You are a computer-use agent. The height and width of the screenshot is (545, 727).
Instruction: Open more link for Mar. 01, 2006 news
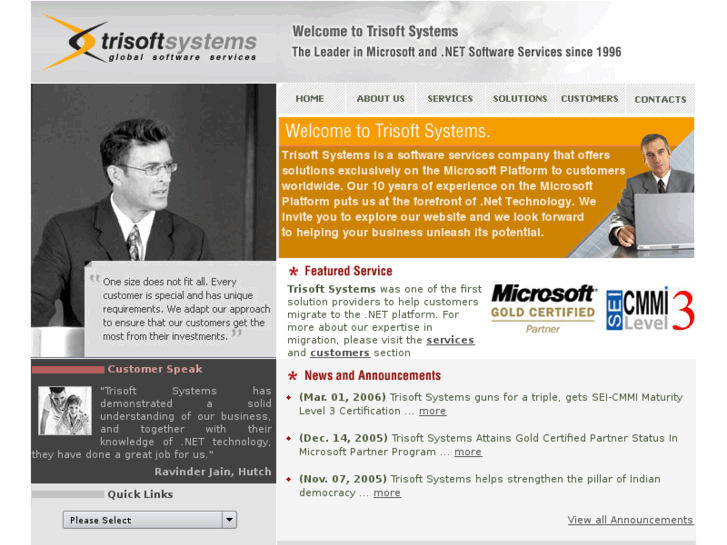click(x=433, y=411)
